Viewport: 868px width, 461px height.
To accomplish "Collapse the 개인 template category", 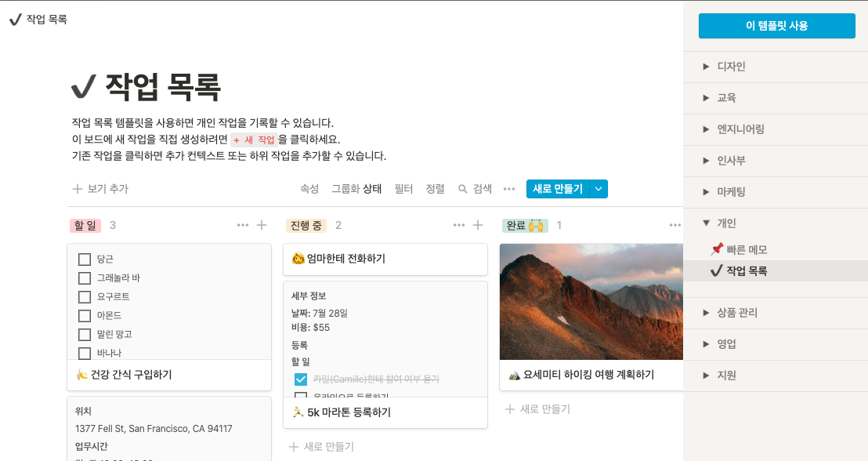I will (706, 223).
